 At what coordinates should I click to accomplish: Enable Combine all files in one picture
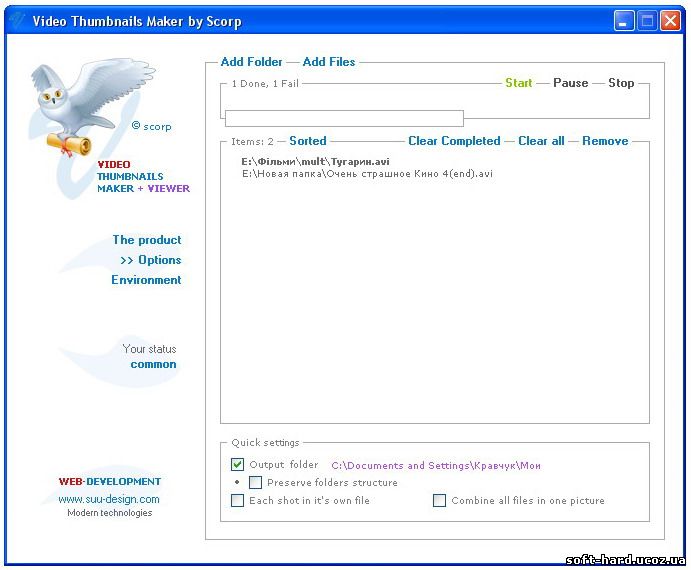click(439, 500)
